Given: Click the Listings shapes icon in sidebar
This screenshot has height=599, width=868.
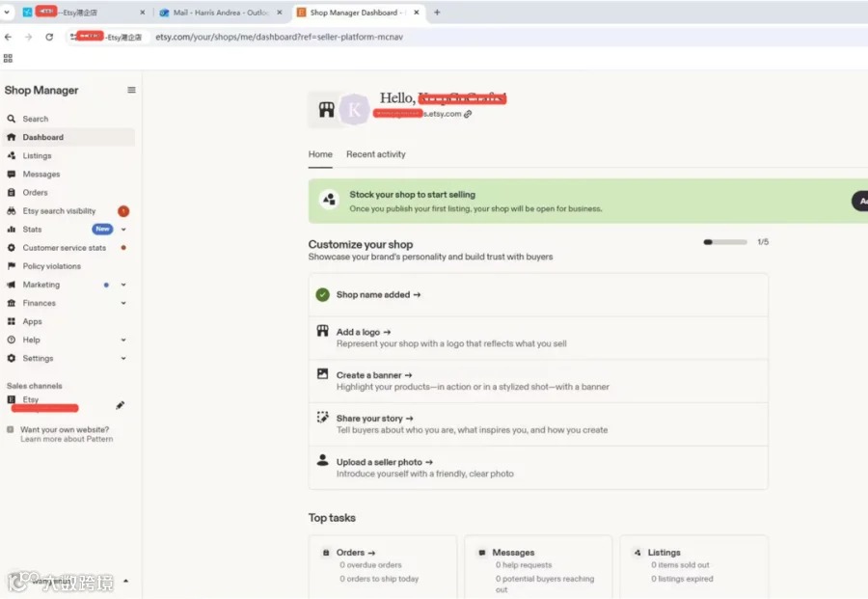Looking at the screenshot, I should 11,155.
